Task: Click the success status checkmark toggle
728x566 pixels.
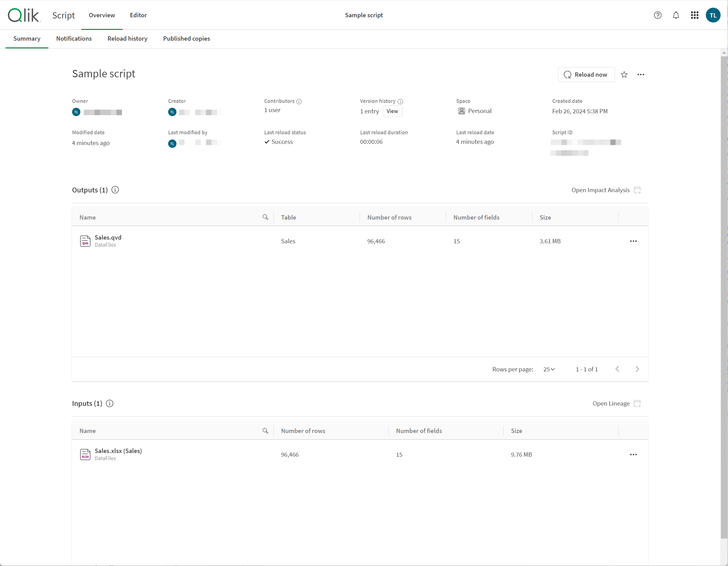Action: [x=268, y=141]
